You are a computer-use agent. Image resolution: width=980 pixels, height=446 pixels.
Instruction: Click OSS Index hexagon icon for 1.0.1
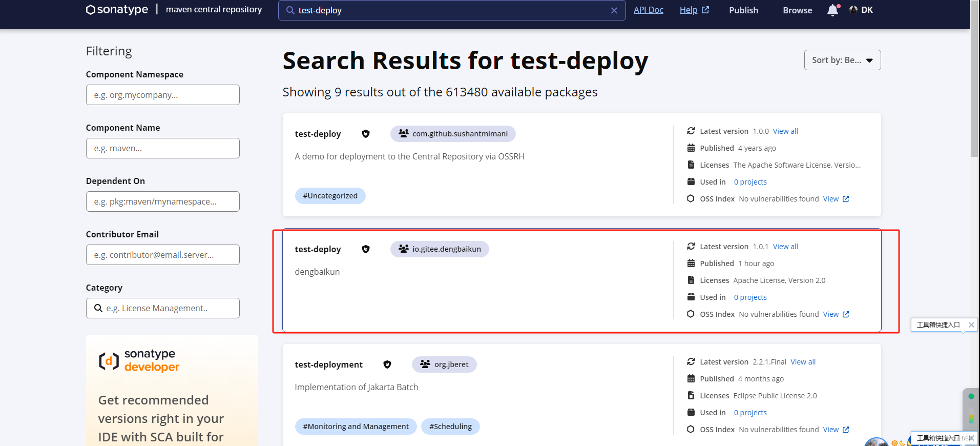[x=691, y=314]
